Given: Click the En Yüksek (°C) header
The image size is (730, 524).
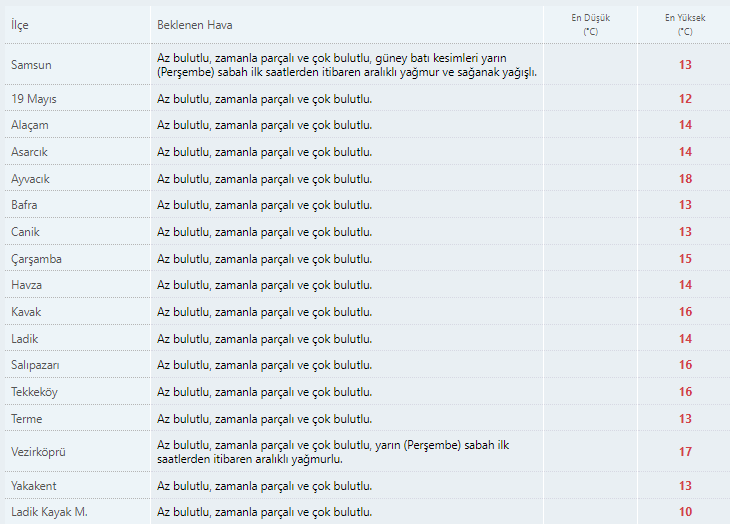Looking at the screenshot, I should click(685, 25).
